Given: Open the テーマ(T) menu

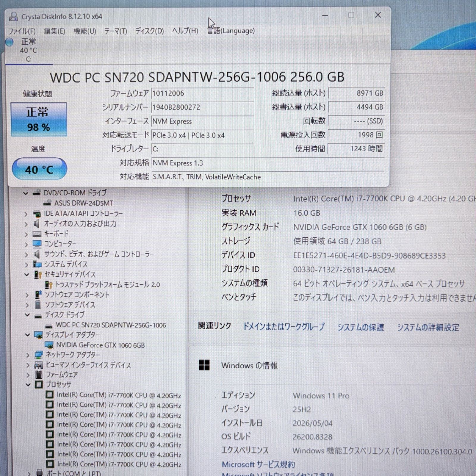Looking at the screenshot, I should [115, 31].
